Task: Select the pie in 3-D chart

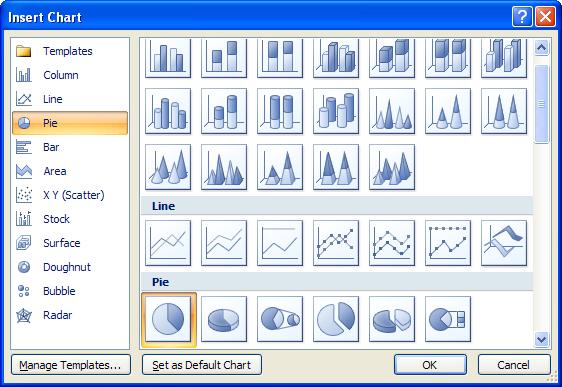Action: point(224,319)
